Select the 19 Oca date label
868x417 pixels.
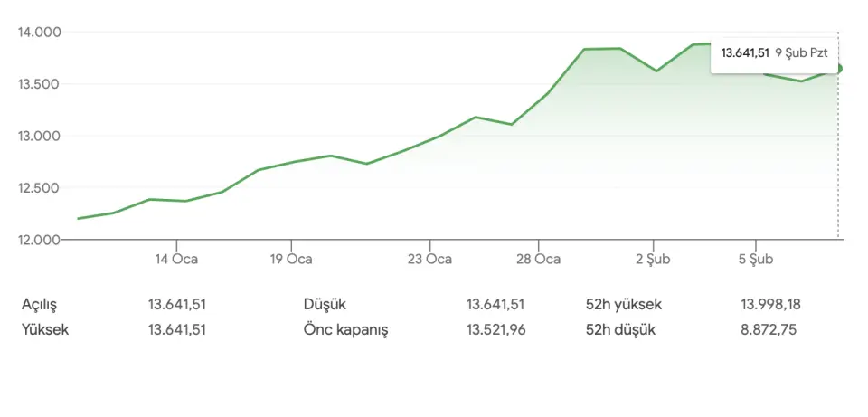[290, 260]
